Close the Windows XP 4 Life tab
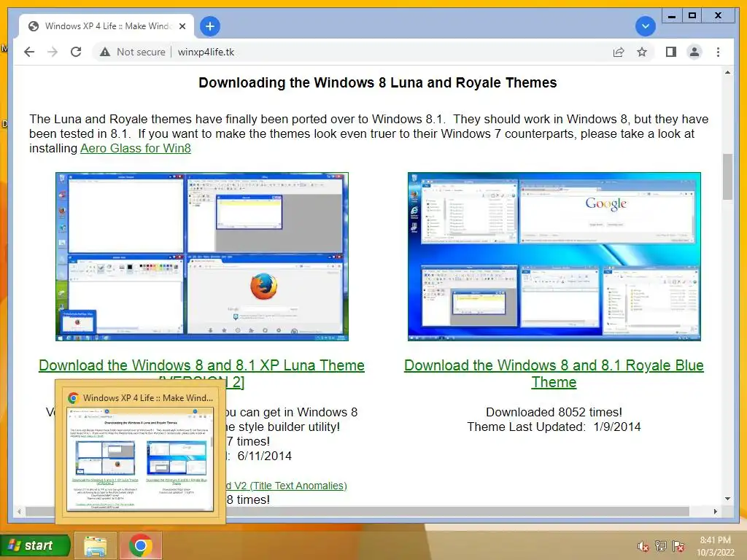The width and height of the screenshot is (747, 560). tap(182, 26)
